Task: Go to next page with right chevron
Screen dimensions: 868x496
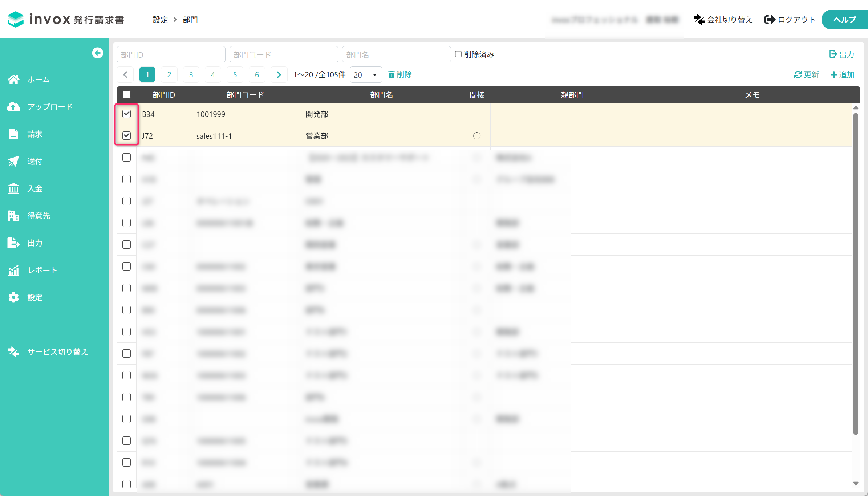Action: coord(279,75)
